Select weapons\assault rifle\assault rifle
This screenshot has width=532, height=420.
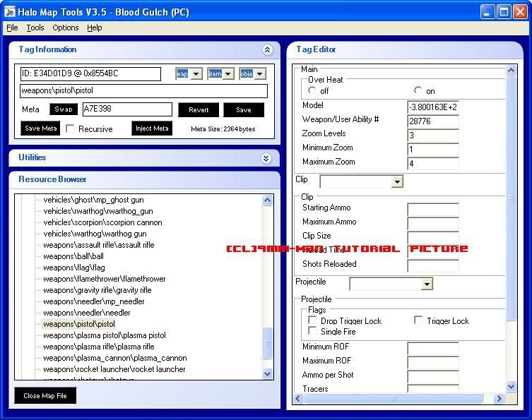(99, 245)
